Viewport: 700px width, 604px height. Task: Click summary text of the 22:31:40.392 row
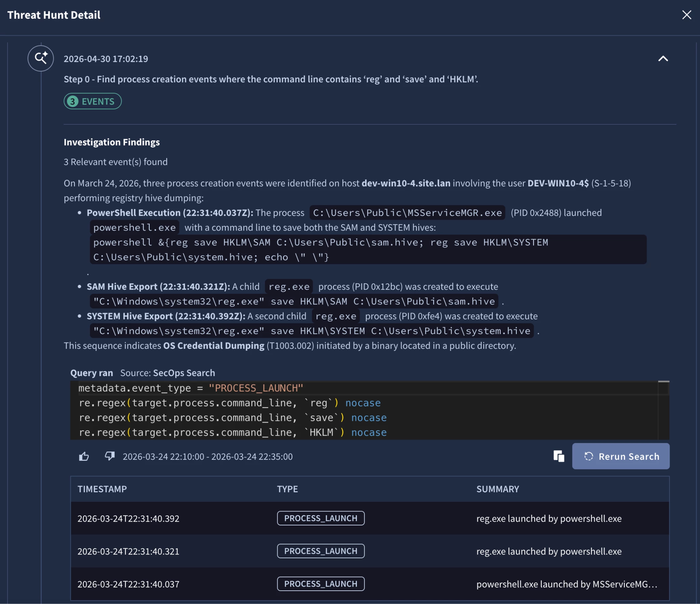coord(549,518)
